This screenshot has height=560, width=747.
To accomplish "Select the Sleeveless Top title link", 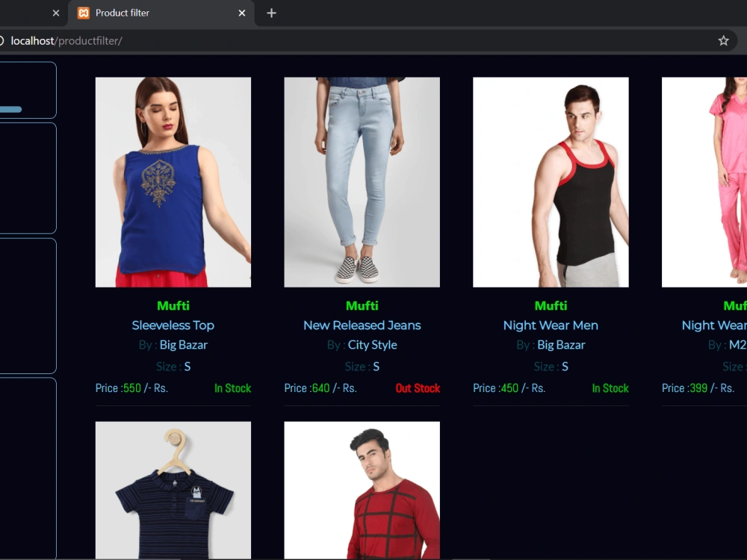I will (x=173, y=326).
